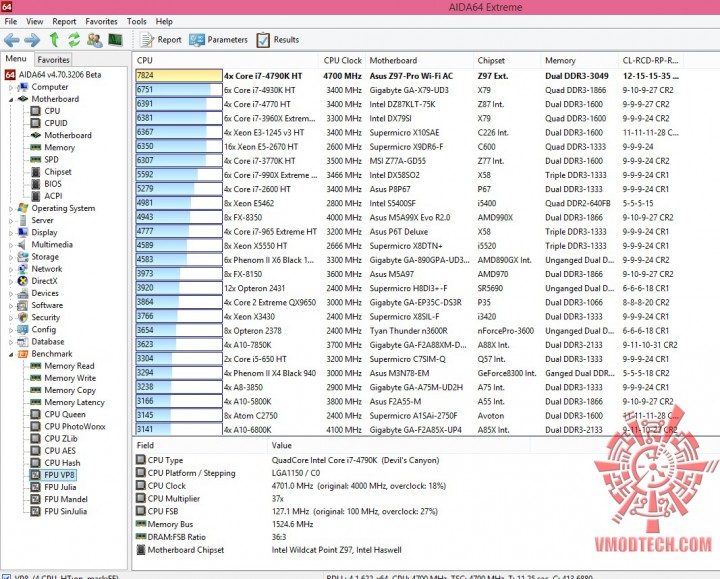Open the Favorites menu
The width and height of the screenshot is (720, 579).
pos(101,21)
